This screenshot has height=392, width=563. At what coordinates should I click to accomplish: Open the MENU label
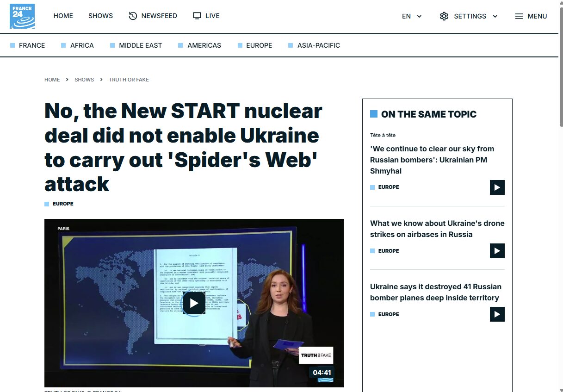(537, 16)
